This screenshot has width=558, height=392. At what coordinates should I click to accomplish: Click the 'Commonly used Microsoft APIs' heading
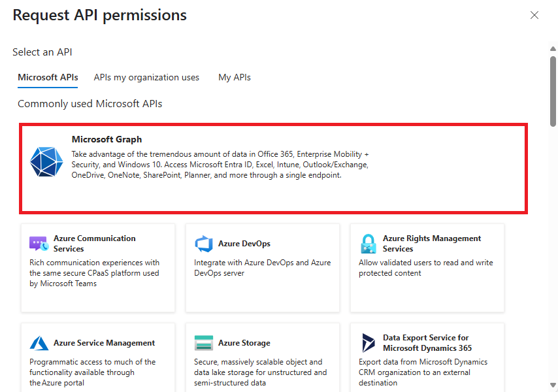click(90, 103)
